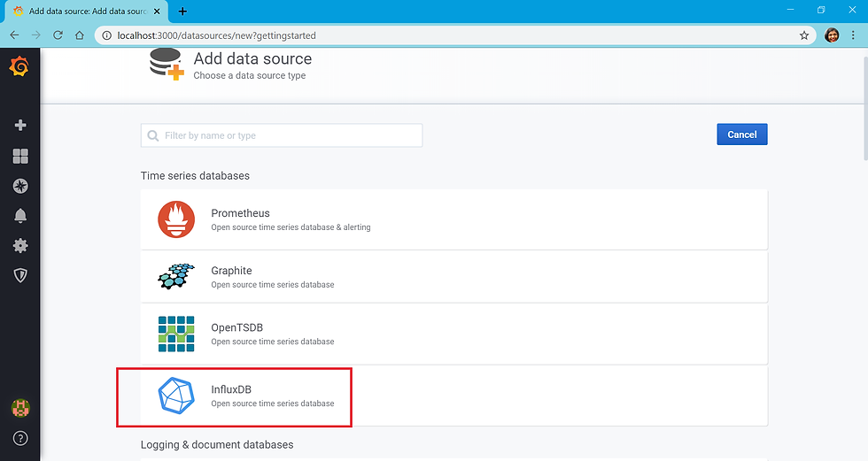Open the Chrome profile avatar
Screen dimensions: 868x461
(832, 35)
